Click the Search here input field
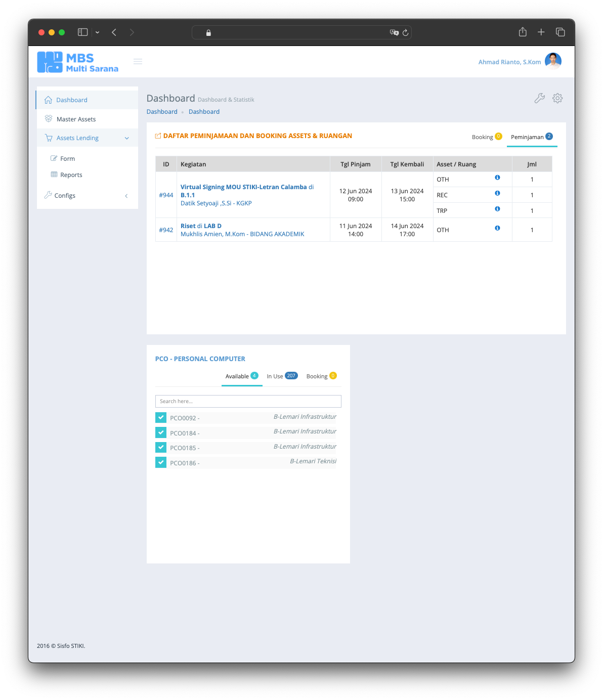The image size is (603, 700). point(248,401)
